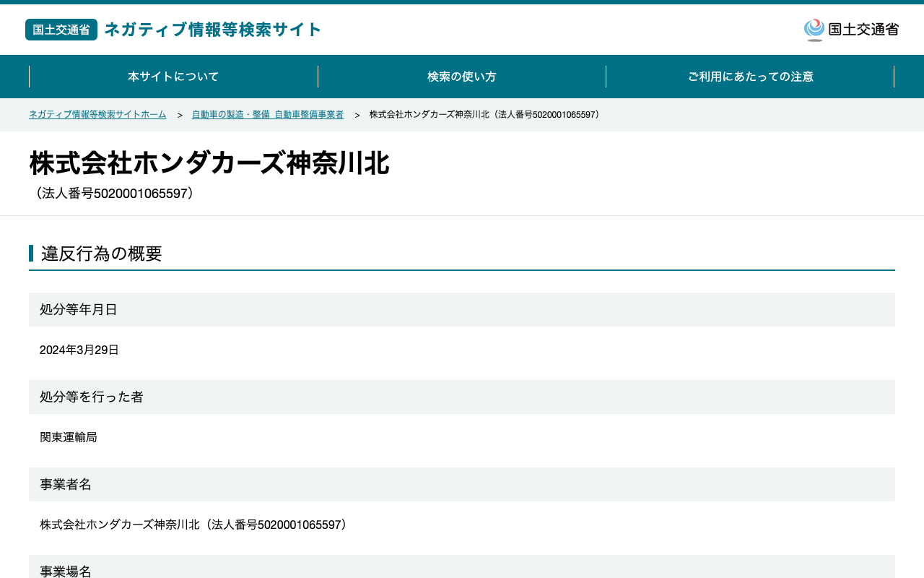
Task: Click the 事業場名 field label
Action: click(66, 571)
